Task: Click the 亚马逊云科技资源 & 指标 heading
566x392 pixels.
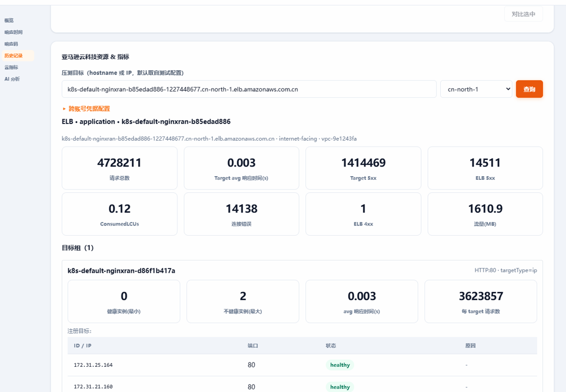Action: pyautogui.click(x=95, y=57)
